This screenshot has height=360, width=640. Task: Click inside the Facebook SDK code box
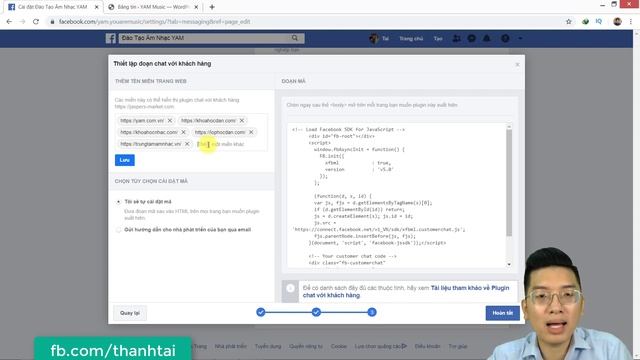pos(397,196)
